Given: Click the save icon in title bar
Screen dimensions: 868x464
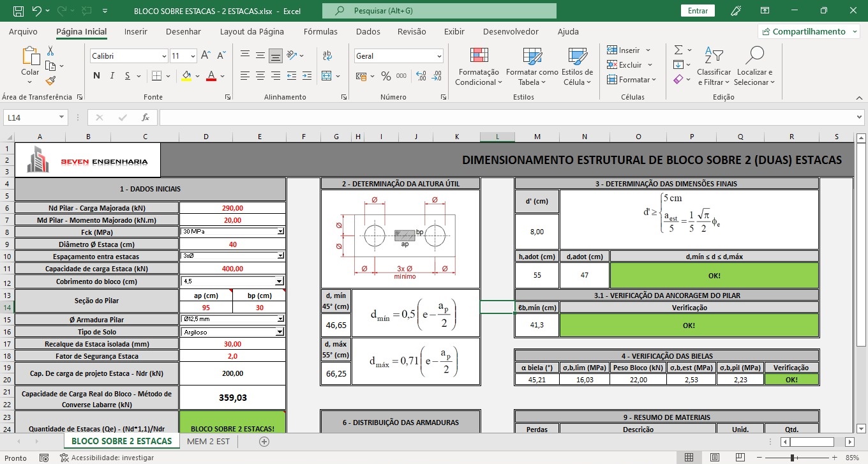Looking at the screenshot, I should pos(19,11).
